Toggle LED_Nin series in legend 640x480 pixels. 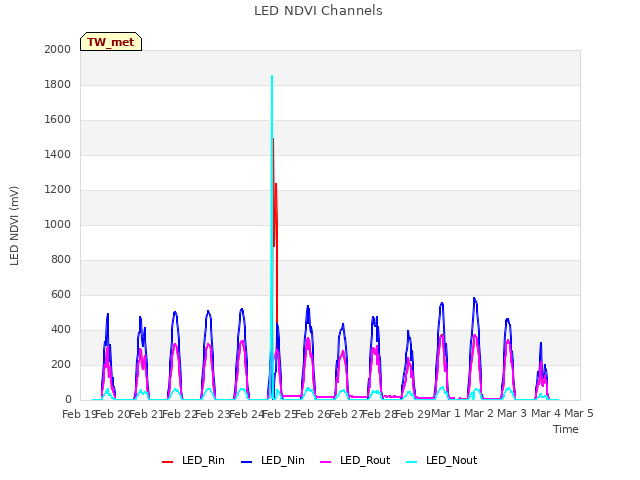pyautogui.click(x=273, y=460)
